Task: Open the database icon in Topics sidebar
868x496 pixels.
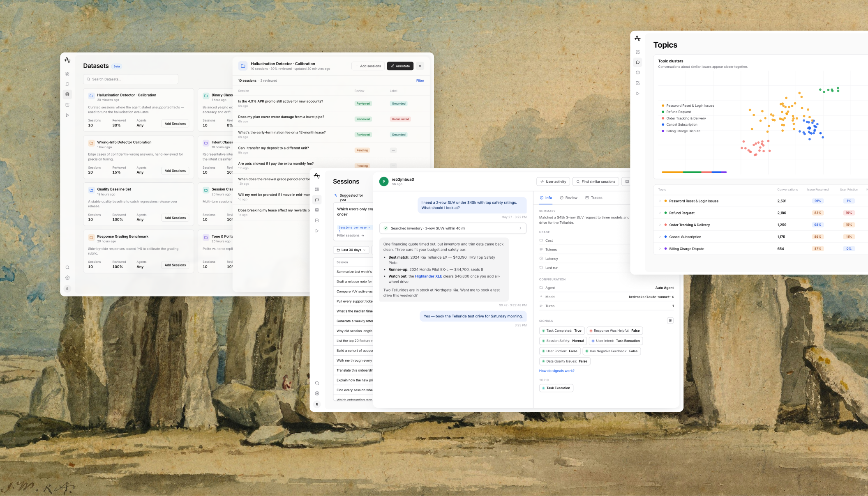Action: [x=637, y=73]
